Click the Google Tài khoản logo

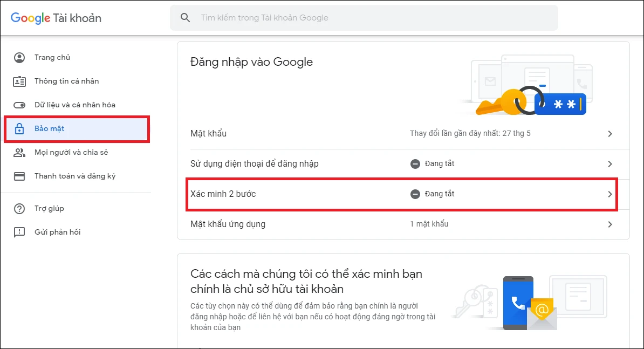coord(56,18)
